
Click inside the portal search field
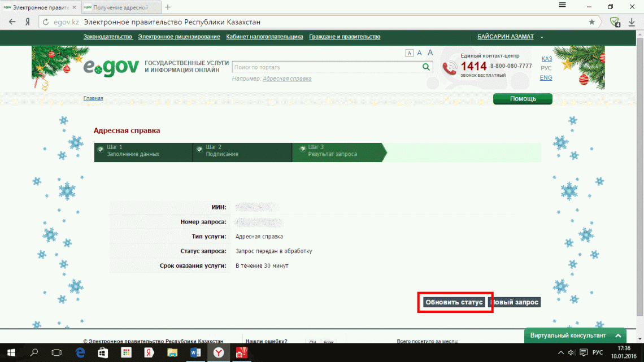tap(322, 67)
